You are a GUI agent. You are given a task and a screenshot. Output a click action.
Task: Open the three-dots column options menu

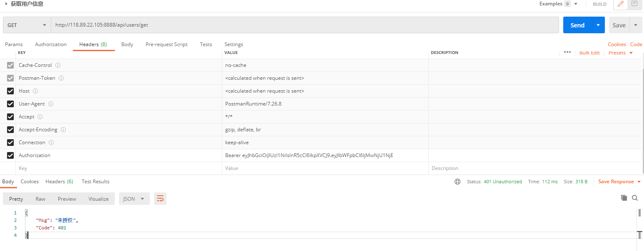(x=567, y=52)
